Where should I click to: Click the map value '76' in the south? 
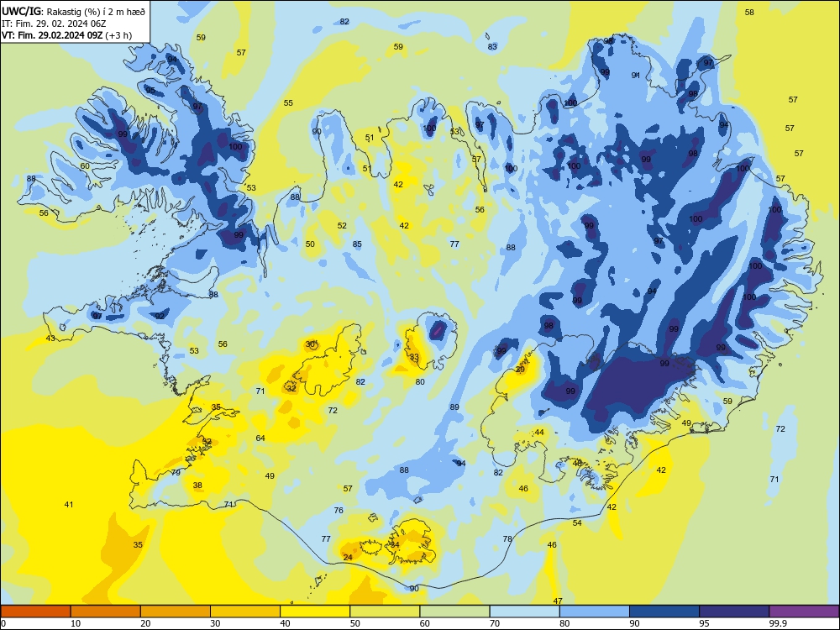click(339, 510)
